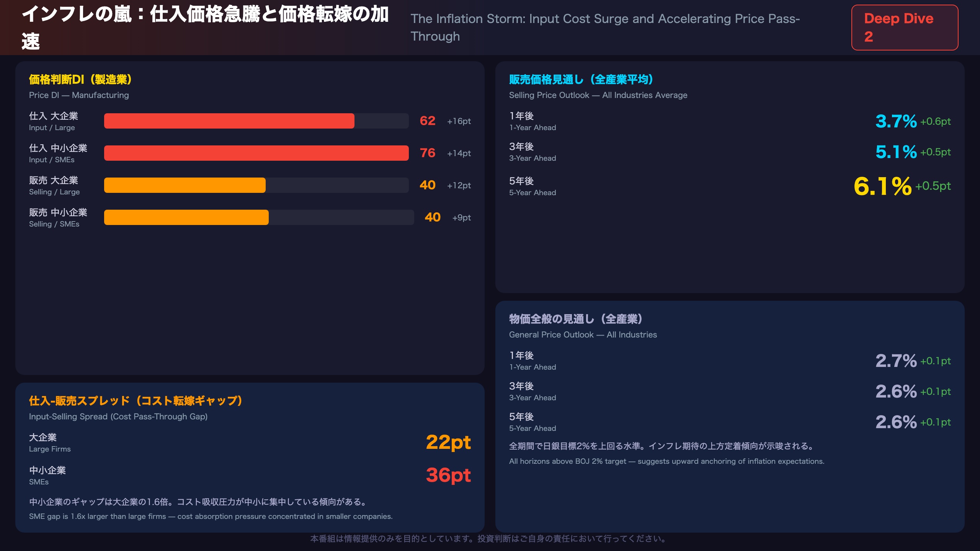Screen dimensions: 980x551
Task: Click the disclaimer footer 本番組は情報提供
Action: (x=490, y=539)
